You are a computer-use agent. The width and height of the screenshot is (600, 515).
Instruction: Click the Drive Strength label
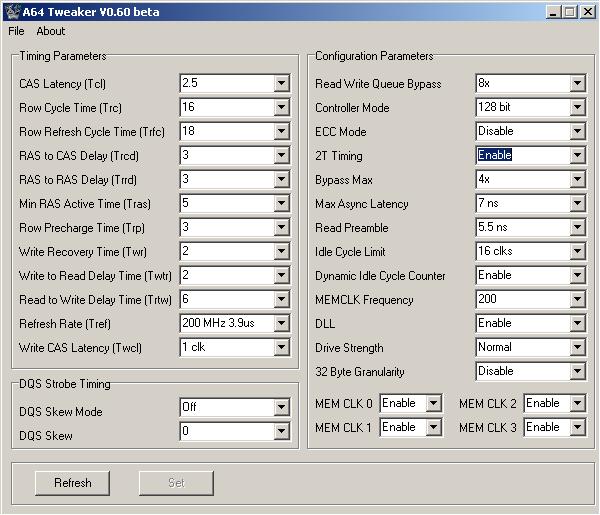pos(349,348)
